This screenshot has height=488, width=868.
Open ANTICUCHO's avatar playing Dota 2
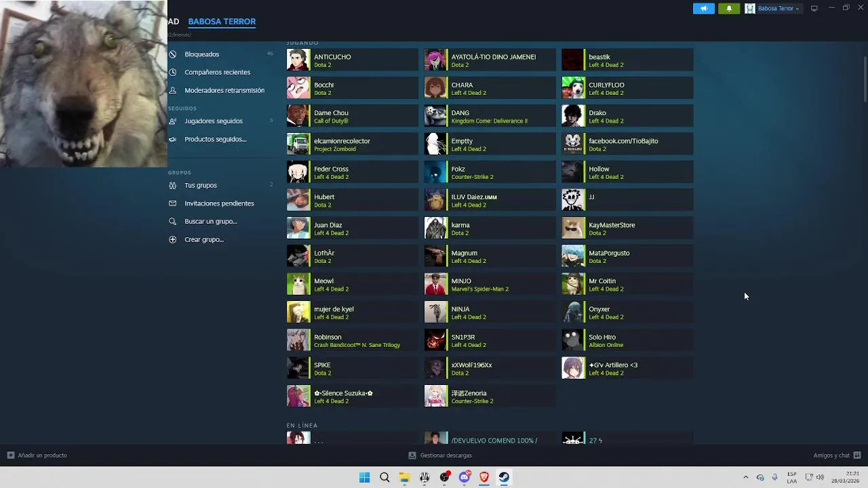click(x=298, y=60)
